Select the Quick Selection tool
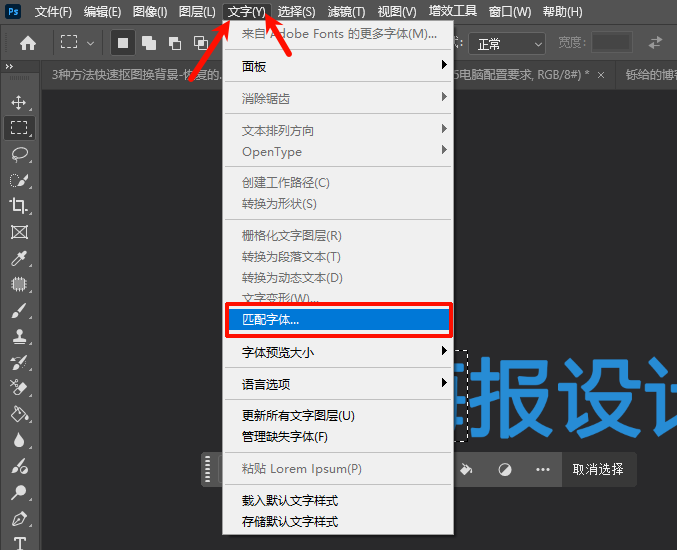 [19, 180]
